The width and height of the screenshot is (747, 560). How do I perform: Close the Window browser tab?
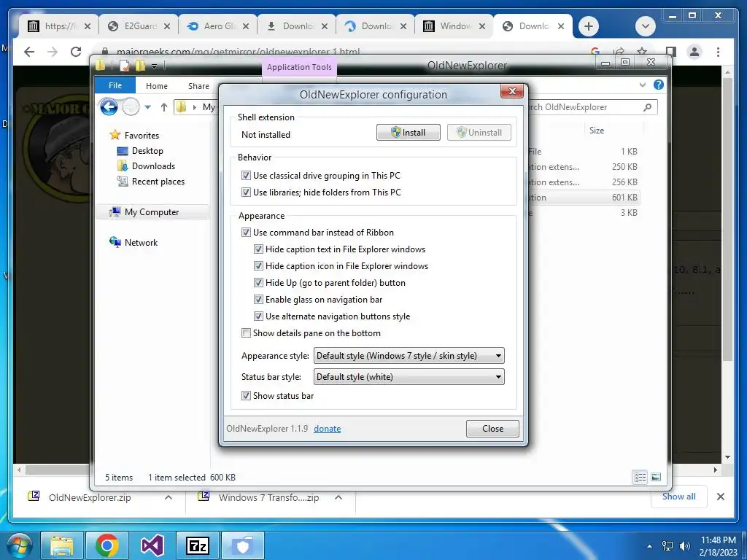click(x=482, y=26)
